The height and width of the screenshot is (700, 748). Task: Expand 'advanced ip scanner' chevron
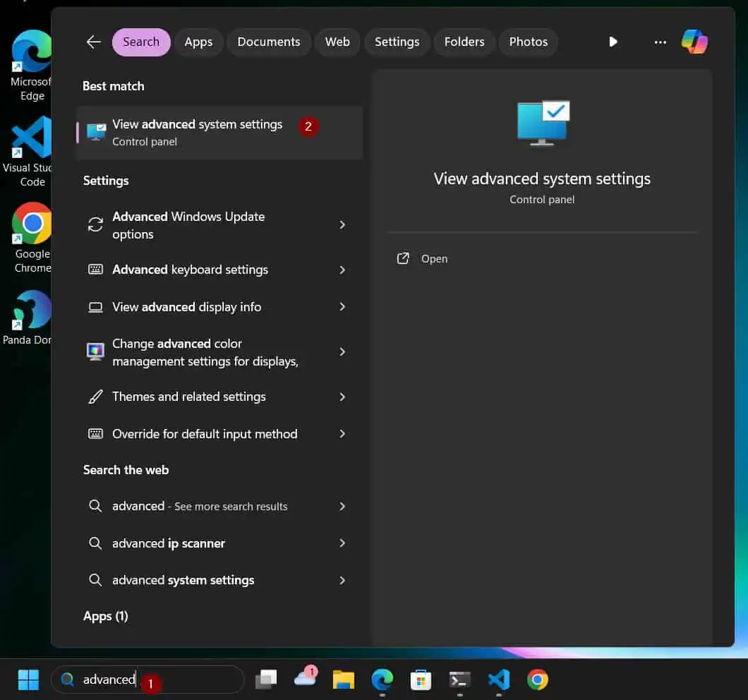point(342,543)
